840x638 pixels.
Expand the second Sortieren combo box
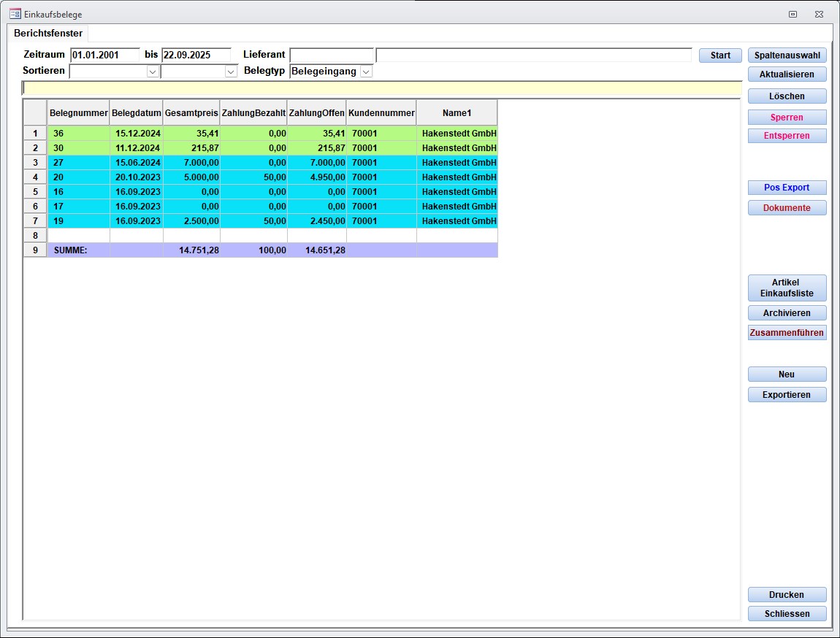[231, 72]
